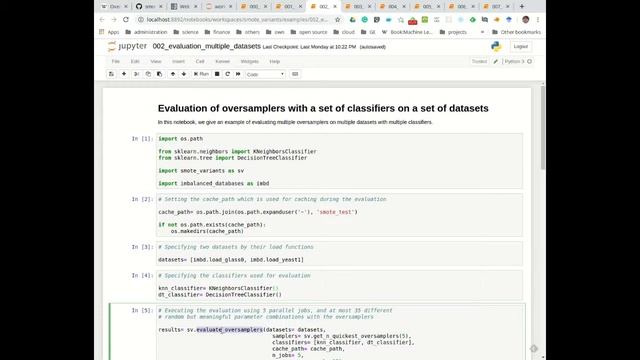Screen dimensions: 640x360
Task: Click the save and checkpoint icon
Action: 111,74
